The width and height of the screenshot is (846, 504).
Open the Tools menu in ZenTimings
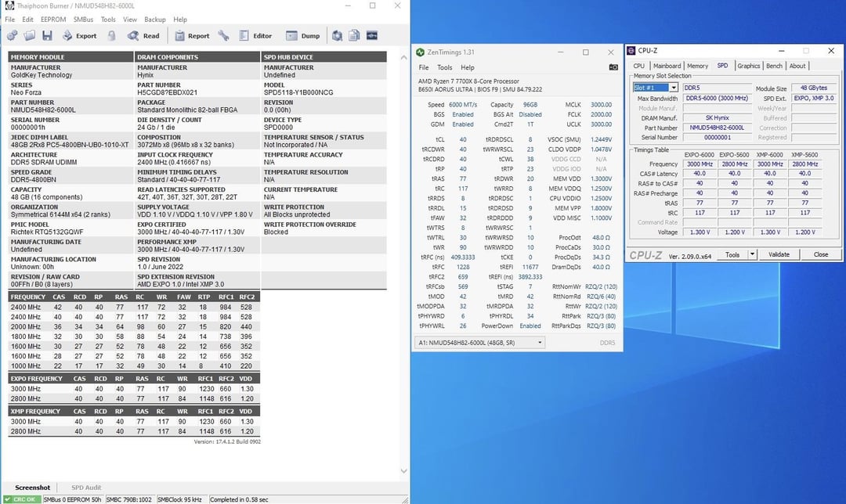coord(445,67)
